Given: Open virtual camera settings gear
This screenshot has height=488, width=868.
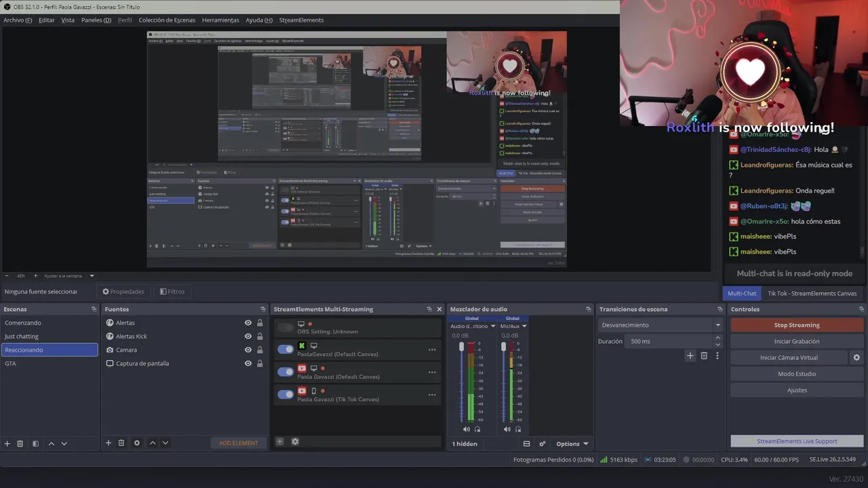Looking at the screenshot, I should click(856, 357).
